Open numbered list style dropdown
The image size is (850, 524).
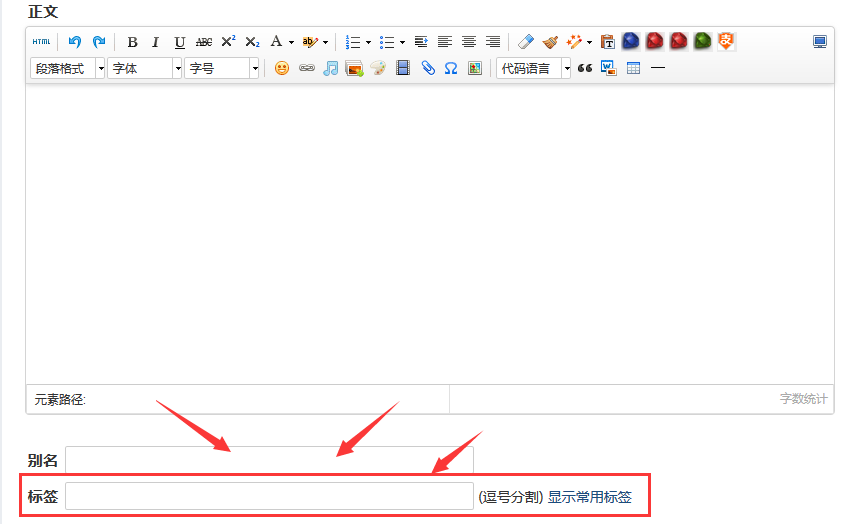coord(369,42)
